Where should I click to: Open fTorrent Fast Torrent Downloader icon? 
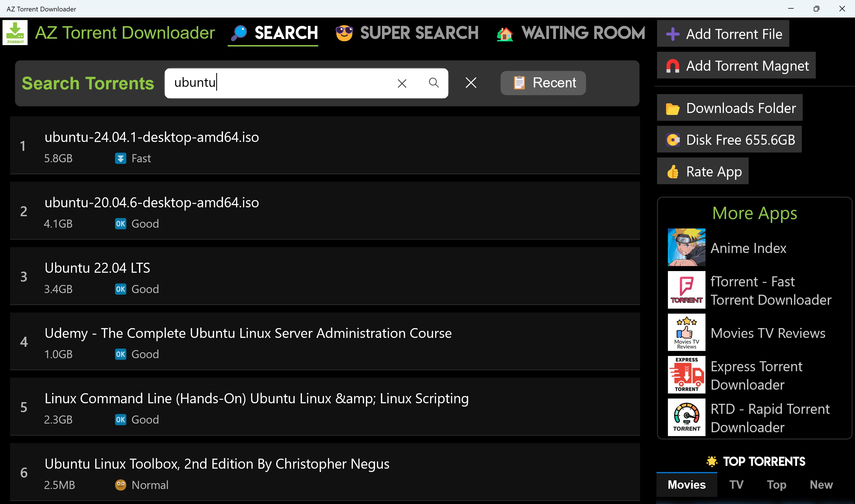point(686,290)
